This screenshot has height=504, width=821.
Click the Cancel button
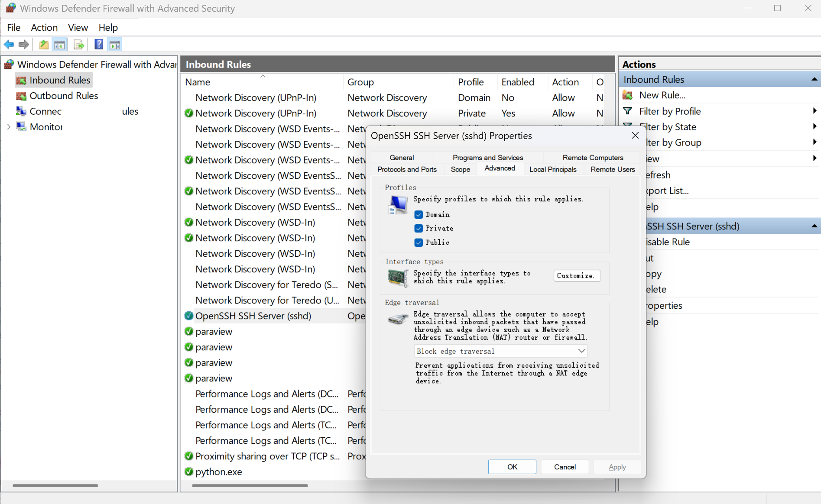click(x=565, y=467)
